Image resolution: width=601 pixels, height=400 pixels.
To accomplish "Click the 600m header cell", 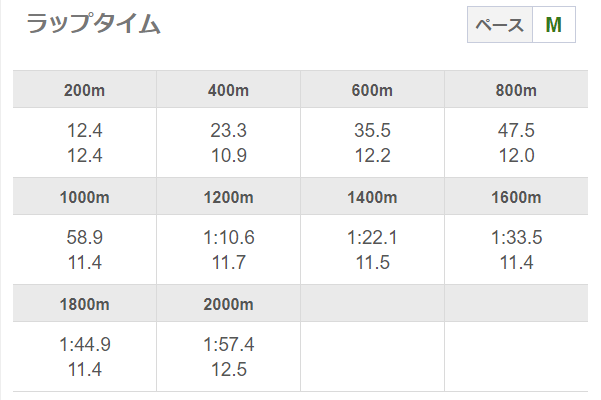I will [372, 90].
